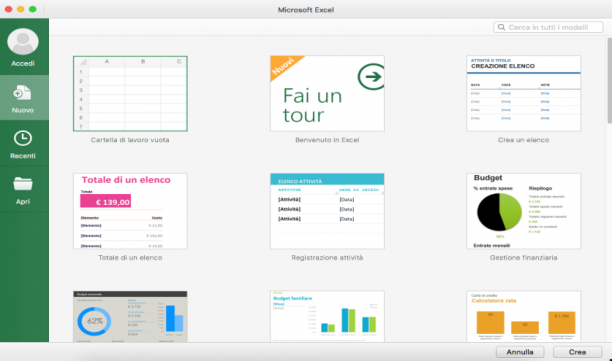Viewport: 612px width, 361px height.
Task: Select Cartella di lavoro vuota template
Action: [x=130, y=93]
